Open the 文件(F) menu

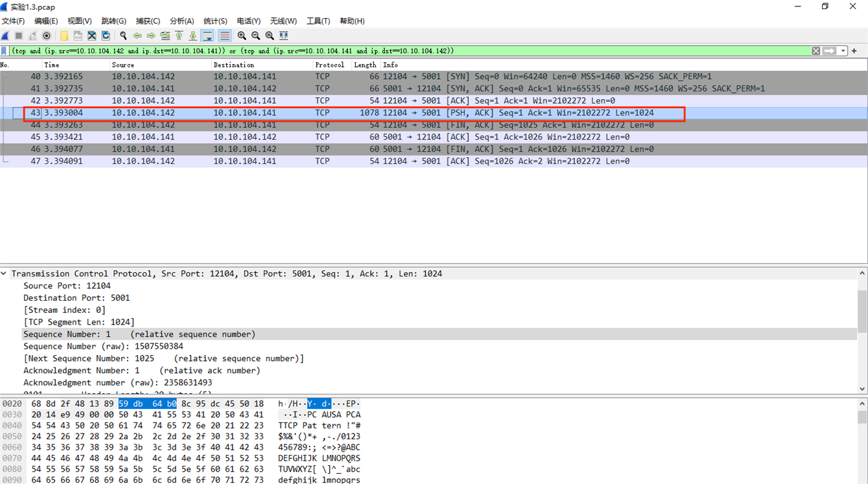point(13,21)
